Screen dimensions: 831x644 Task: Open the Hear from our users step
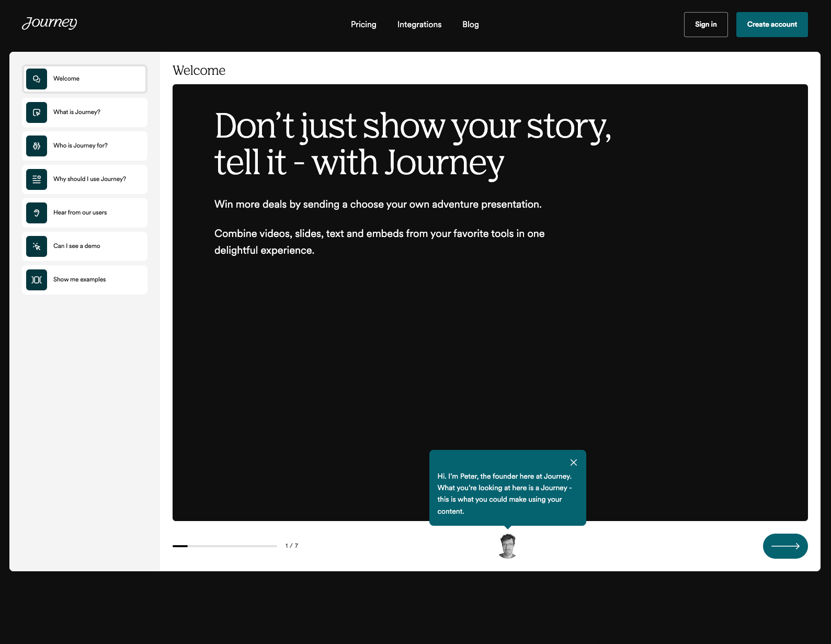(85, 213)
